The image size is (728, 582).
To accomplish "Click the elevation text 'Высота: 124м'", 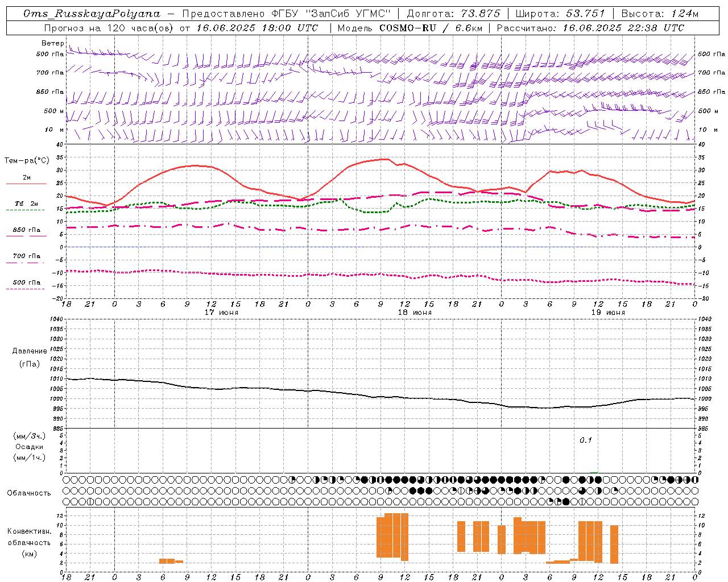I will (x=660, y=14).
